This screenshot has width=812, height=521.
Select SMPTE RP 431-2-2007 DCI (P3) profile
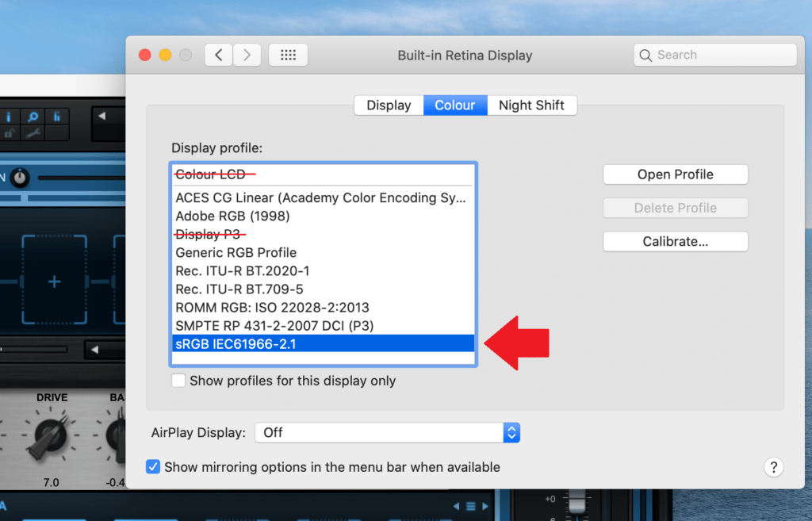coord(324,326)
